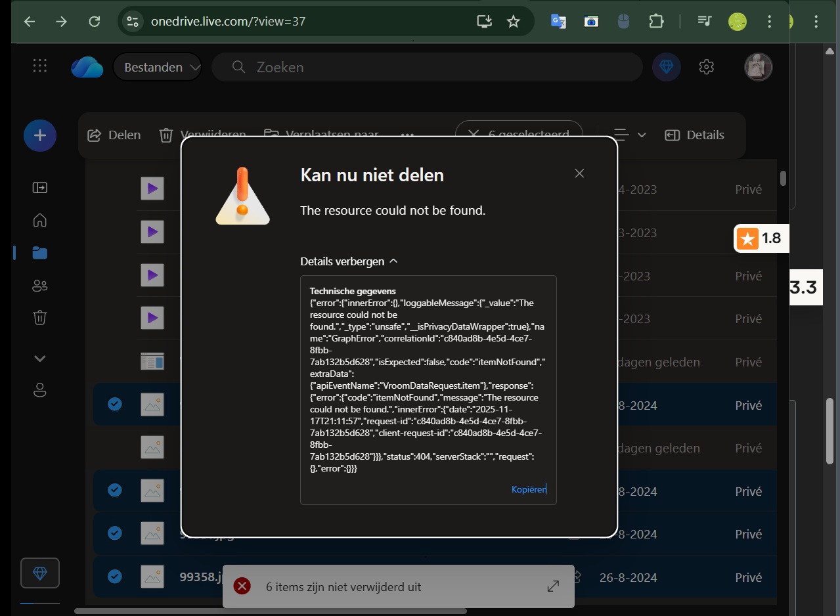Open the Google Translate extension

pyautogui.click(x=558, y=22)
